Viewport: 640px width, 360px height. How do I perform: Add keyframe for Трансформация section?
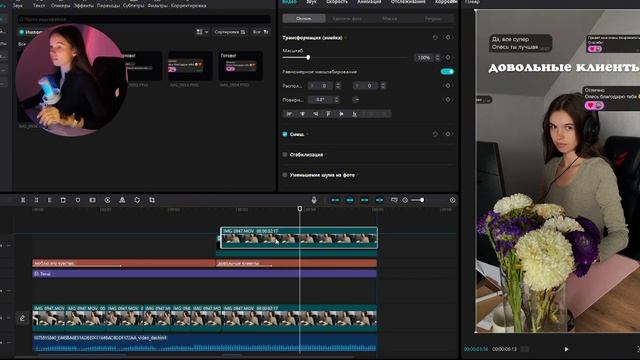[x=448, y=38]
